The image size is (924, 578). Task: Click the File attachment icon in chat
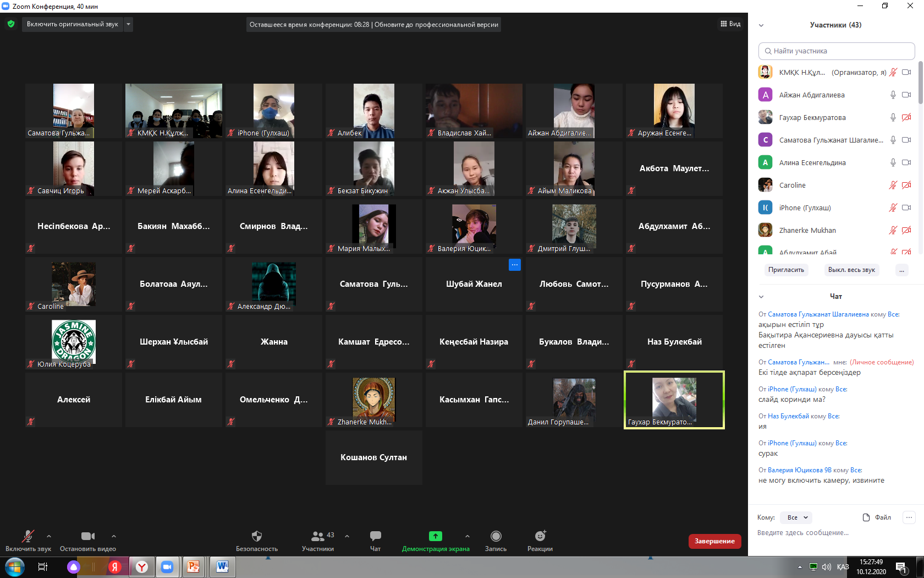866,517
